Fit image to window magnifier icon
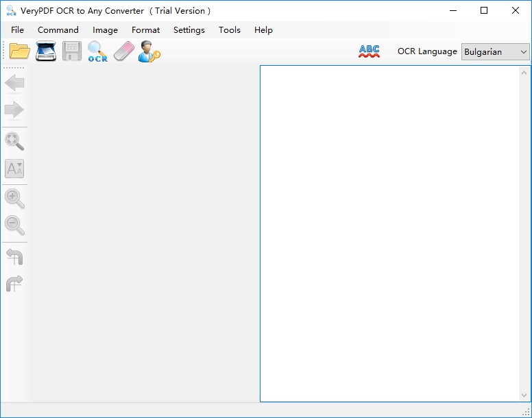532x418 pixels. pyautogui.click(x=14, y=141)
